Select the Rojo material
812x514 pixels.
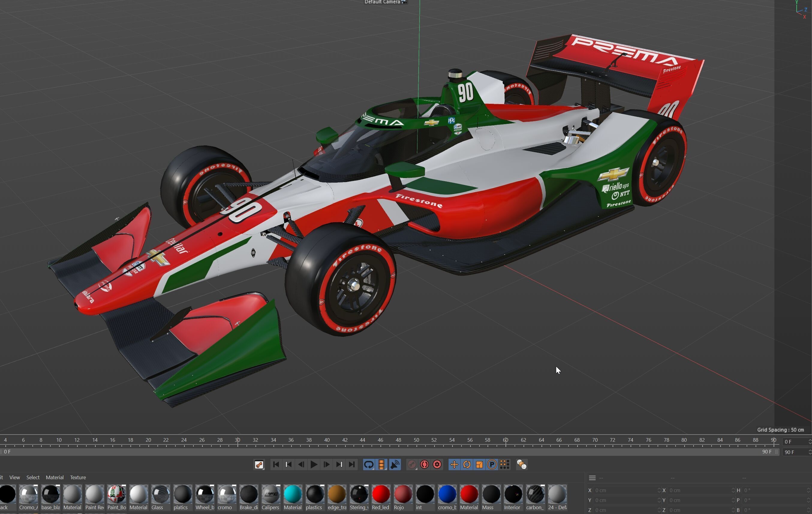coord(403,494)
